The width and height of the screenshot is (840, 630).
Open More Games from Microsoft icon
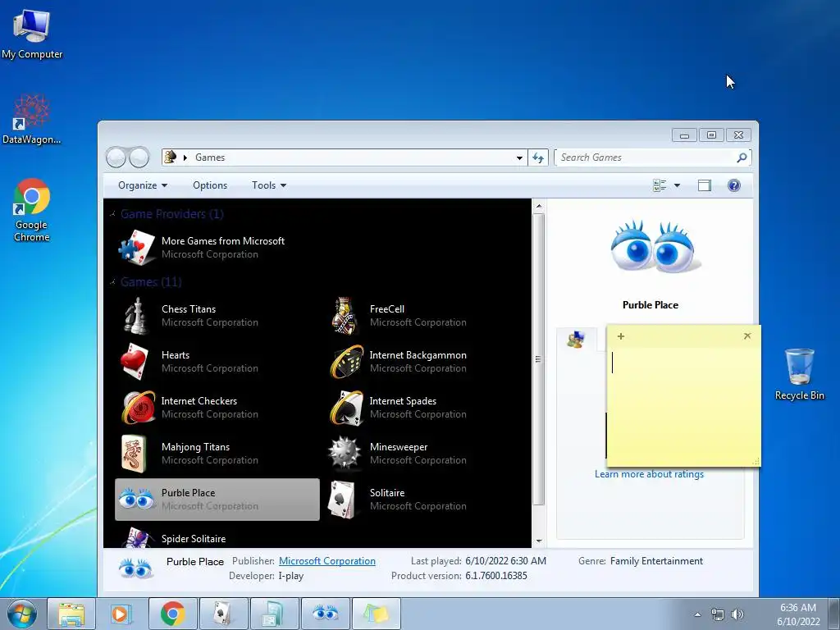pyautogui.click(x=137, y=248)
